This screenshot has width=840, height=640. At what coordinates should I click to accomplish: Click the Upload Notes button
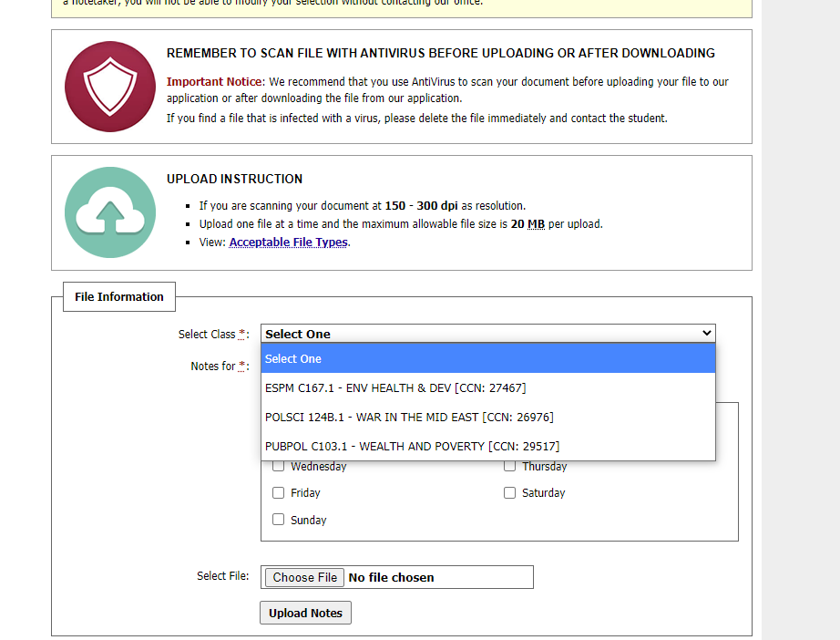point(305,613)
